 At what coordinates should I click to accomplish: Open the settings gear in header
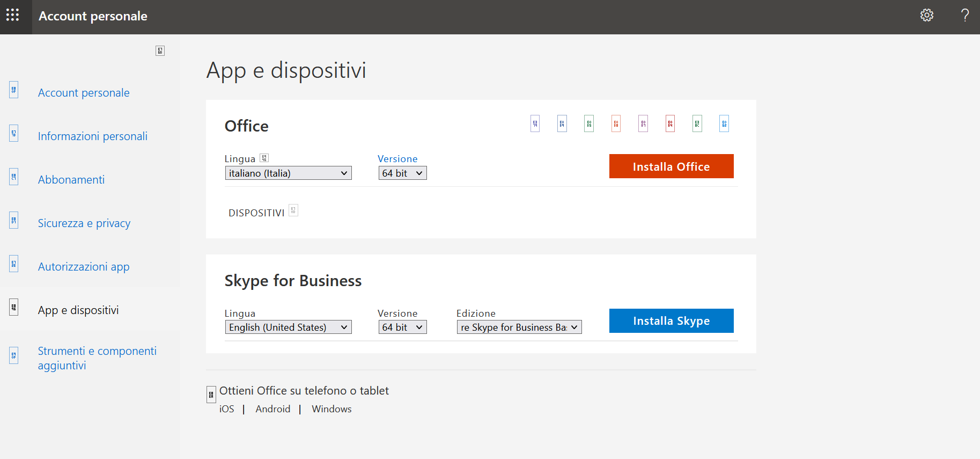(927, 15)
